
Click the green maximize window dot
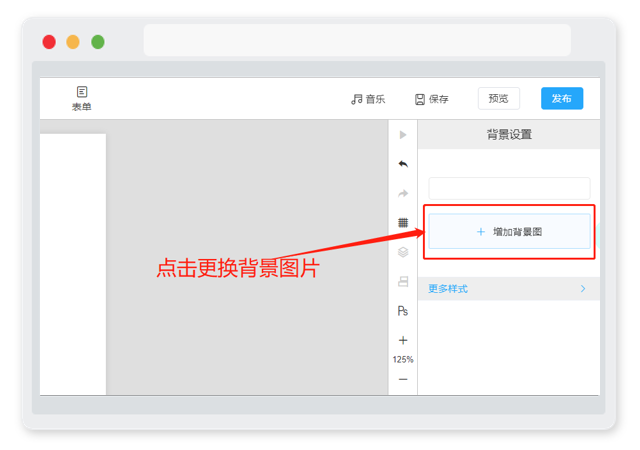98,42
